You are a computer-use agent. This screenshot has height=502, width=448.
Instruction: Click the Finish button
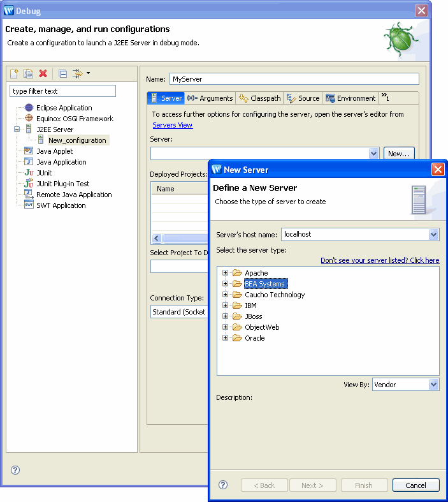[x=365, y=485]
